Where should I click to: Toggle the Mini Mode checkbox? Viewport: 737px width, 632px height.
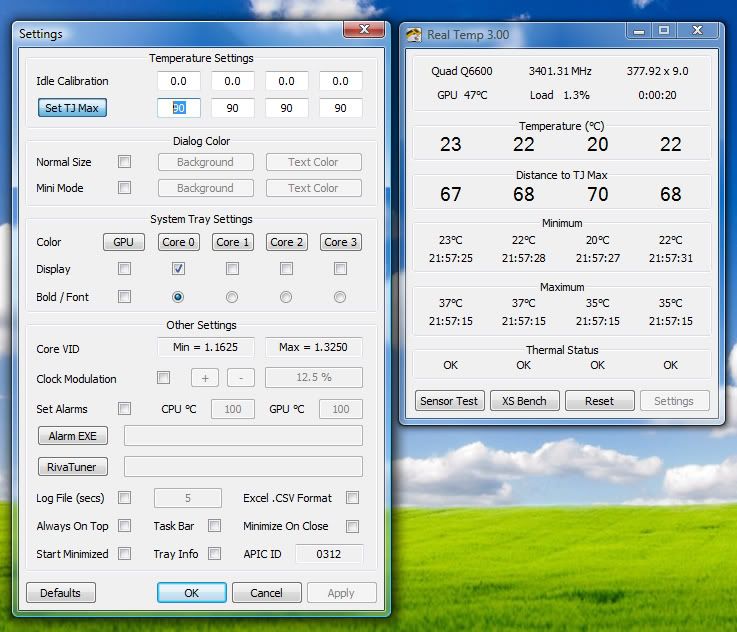coord(125,187)
